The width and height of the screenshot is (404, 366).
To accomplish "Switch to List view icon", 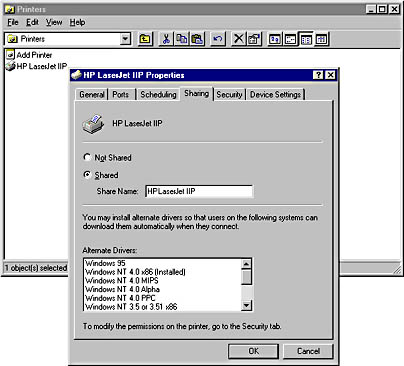I will (x=306, y=39).
